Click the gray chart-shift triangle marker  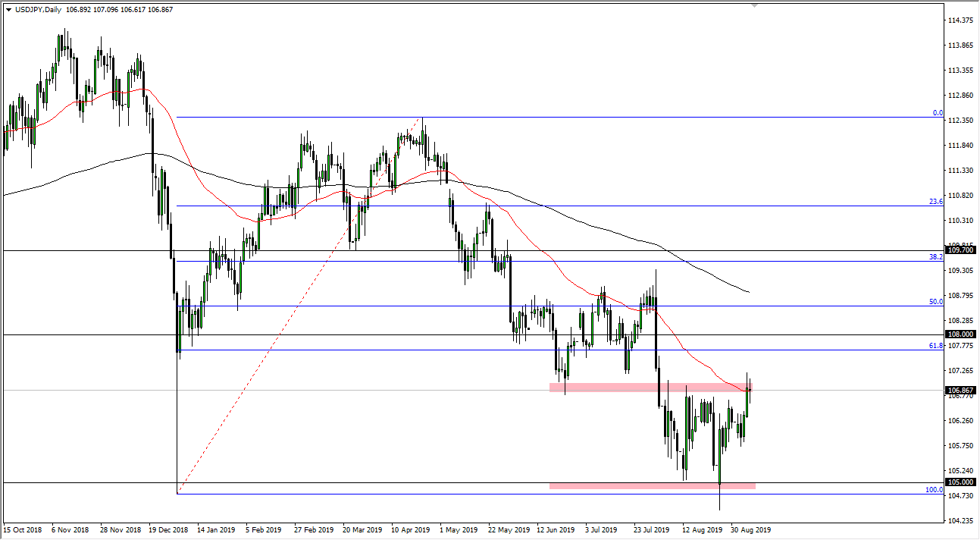(753, 6)
